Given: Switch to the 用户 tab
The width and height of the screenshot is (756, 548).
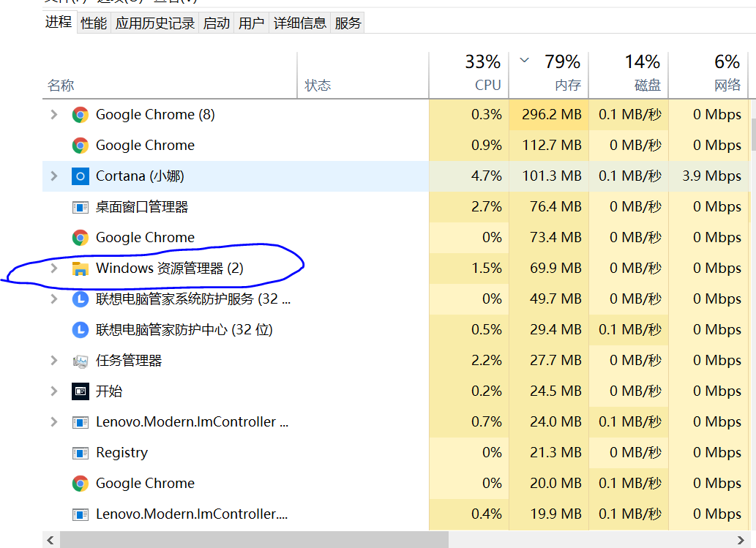Looking at the screenshot, I should [251, 23].
